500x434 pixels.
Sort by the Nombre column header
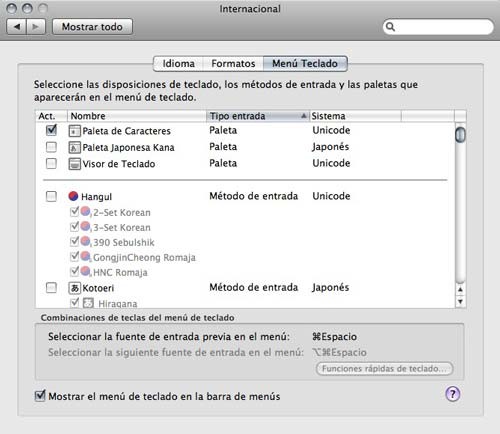pos(137,116)
